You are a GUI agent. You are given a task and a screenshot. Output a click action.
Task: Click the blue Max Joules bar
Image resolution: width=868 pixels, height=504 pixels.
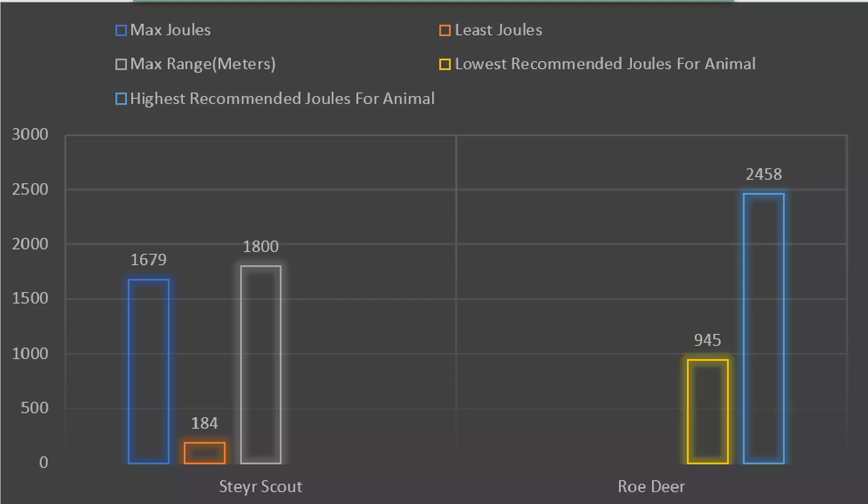coord(148,371)
